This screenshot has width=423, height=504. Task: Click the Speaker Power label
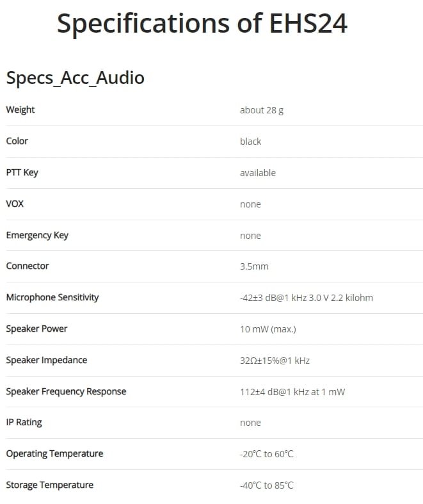coord(36,329)
